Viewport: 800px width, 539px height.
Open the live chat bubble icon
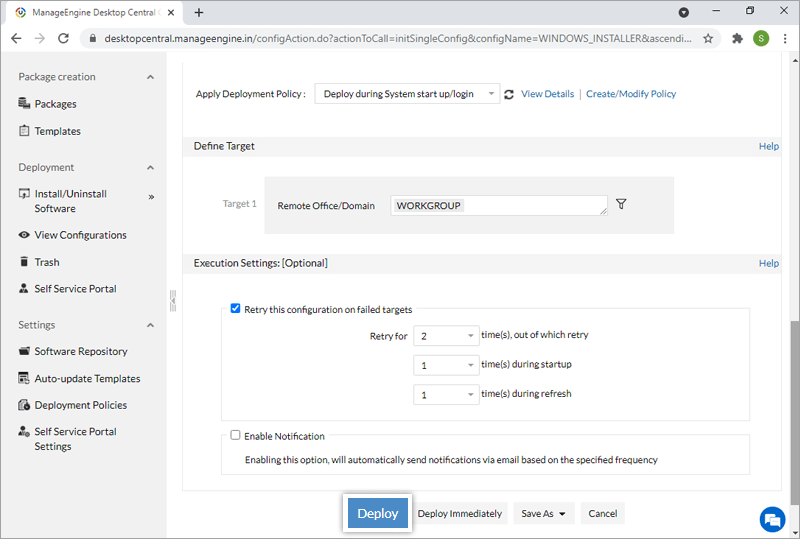(x=771, y=519)
